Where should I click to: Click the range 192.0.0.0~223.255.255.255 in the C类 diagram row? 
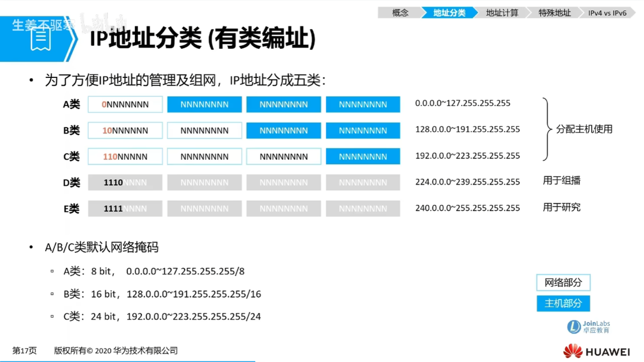pos(468,155)
